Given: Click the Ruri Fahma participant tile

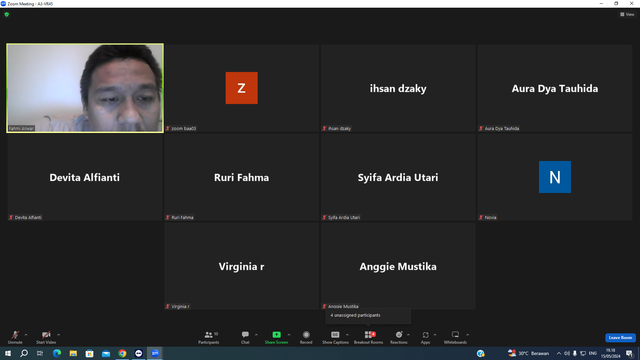Looking at the screenshot, I should point(242,177).
